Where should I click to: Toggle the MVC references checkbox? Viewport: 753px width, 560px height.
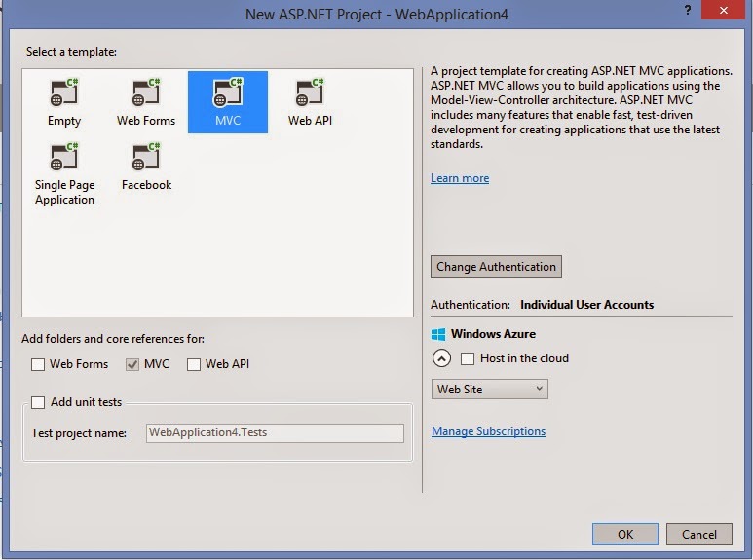click(x=132, y=364)
